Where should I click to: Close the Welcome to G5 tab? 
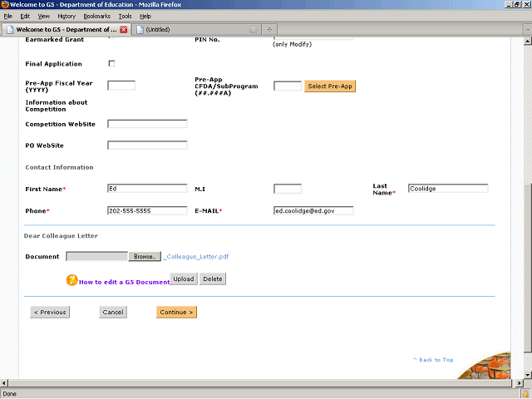tap(124, 30)
